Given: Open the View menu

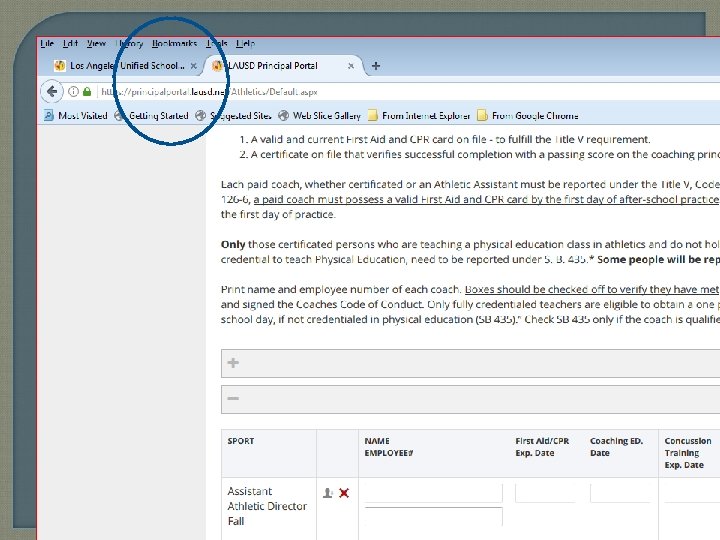Looking at the screenshot, I should tap(96, 44).
